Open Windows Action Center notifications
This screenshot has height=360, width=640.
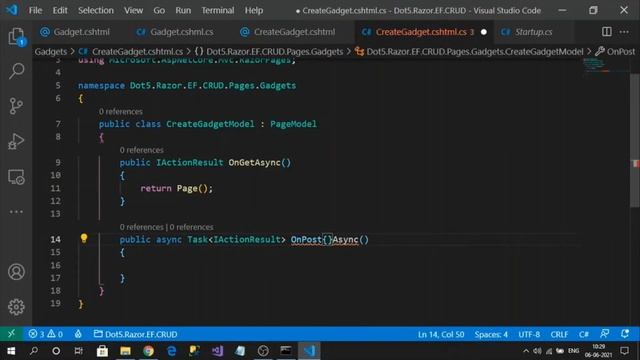[x=624, y=351]
